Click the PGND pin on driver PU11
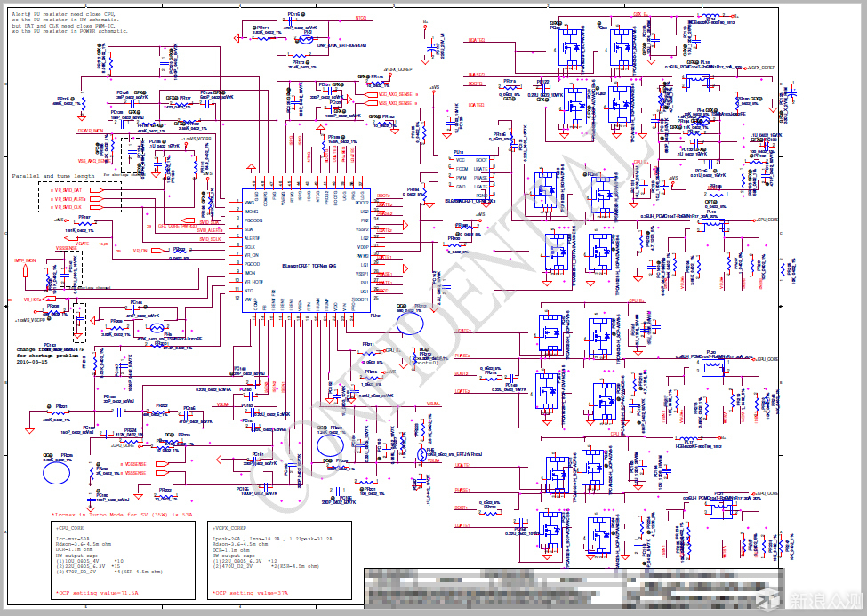 [482, 196]
